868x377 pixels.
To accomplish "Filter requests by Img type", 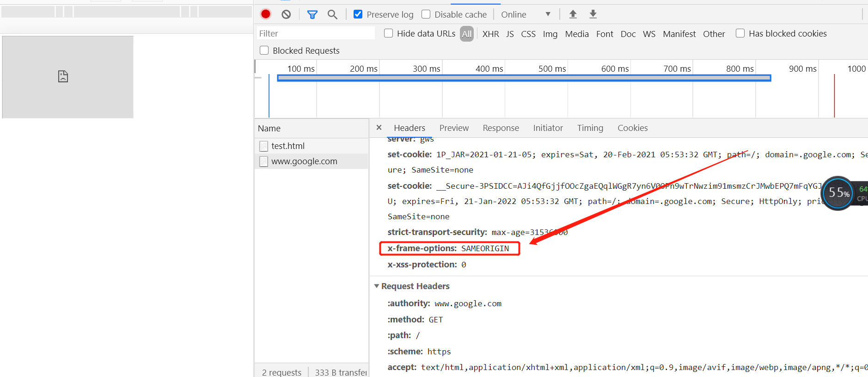I will pos(550,34).
